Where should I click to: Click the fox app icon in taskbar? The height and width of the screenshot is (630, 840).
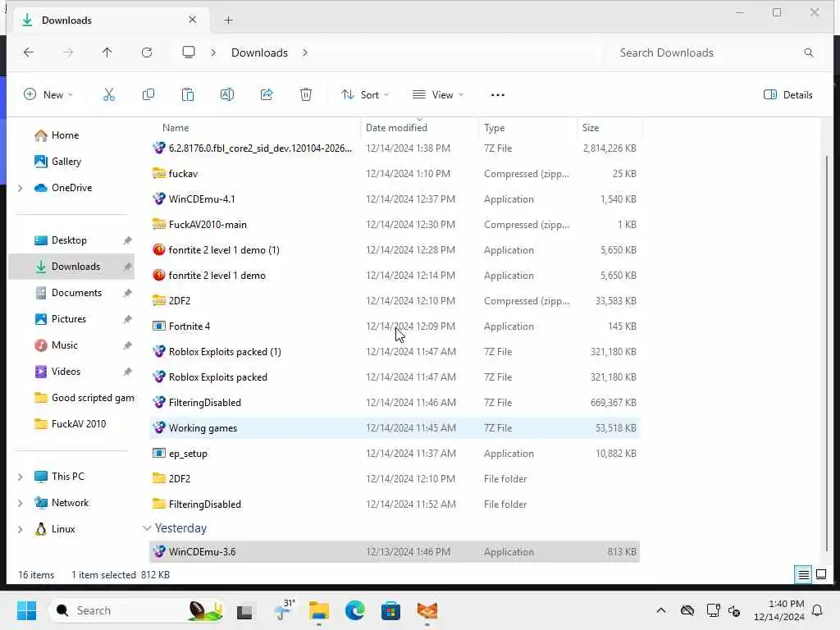click(x=427, y=610)
